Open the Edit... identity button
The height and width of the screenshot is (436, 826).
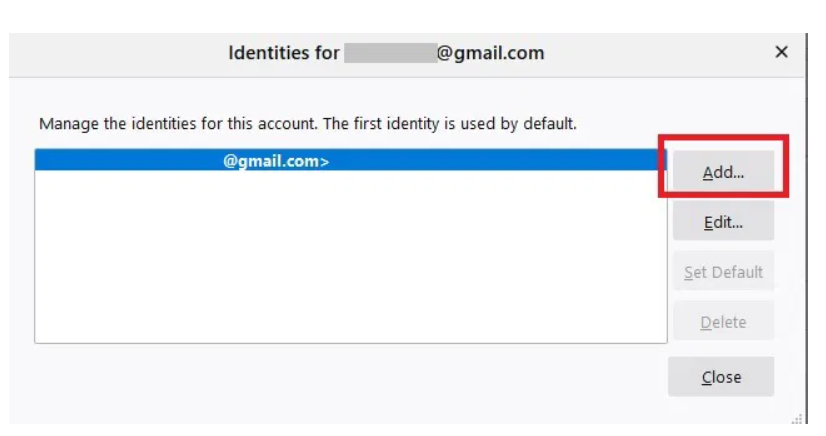[x=723, y=223]
